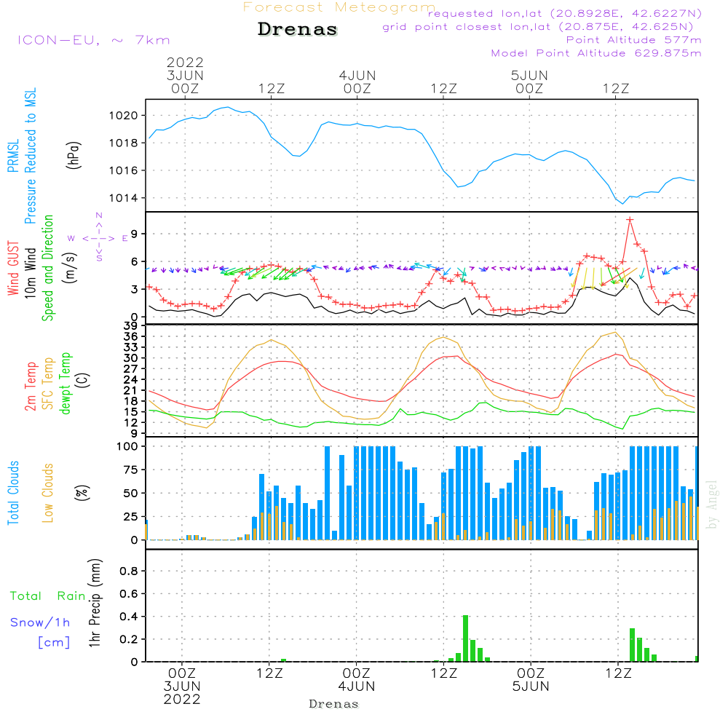Select the 1018 pressure axis value

pos(124,143)
